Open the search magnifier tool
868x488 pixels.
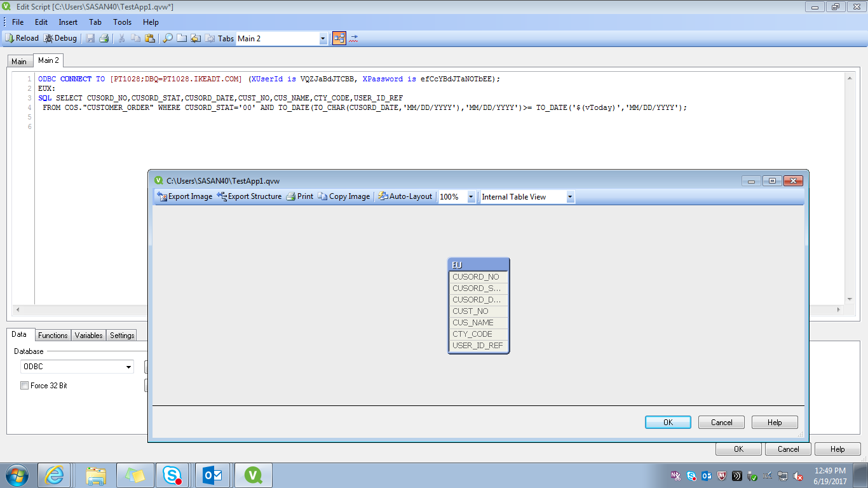[x=168, y=38]
